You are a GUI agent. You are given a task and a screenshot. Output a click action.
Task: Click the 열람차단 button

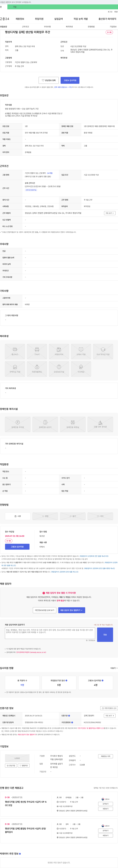24,766
